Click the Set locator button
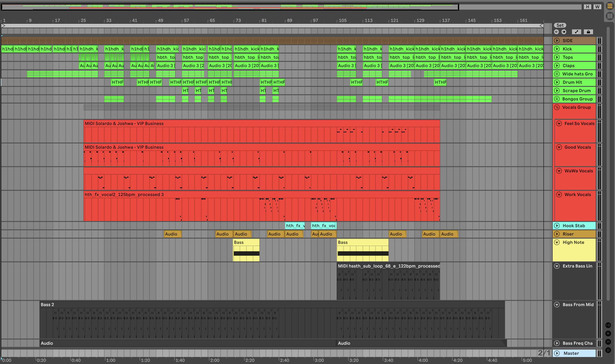 pyautogui.click(x=560, y=25)
